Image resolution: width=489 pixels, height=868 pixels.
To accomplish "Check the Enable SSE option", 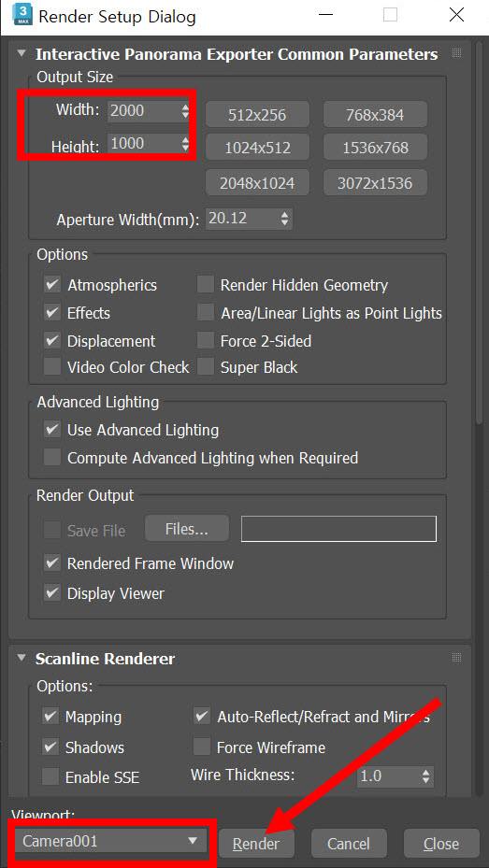I will pyautogui.click(x=50, y=777).
